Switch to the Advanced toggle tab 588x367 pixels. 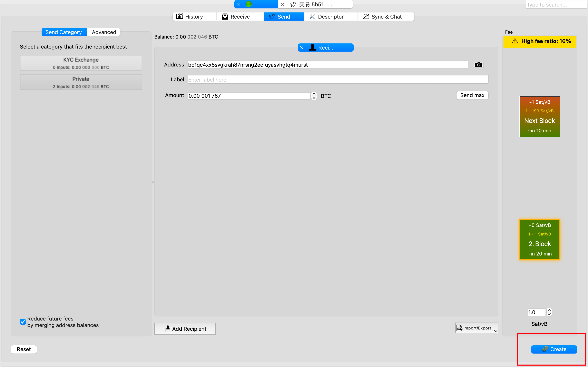coord(104,32)
